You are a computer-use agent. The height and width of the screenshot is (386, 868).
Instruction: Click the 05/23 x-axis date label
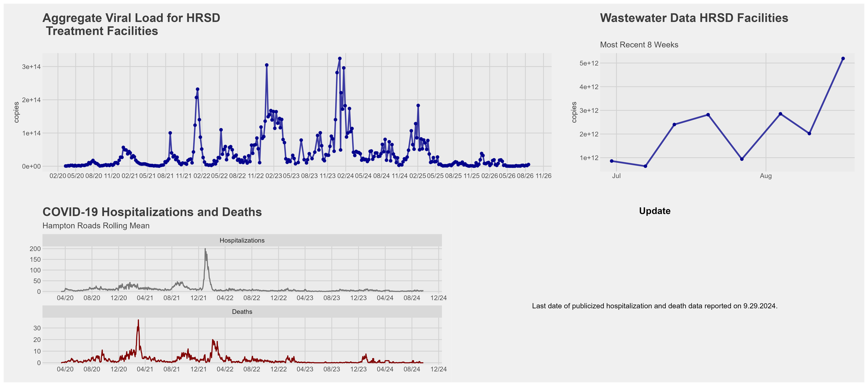291,176
